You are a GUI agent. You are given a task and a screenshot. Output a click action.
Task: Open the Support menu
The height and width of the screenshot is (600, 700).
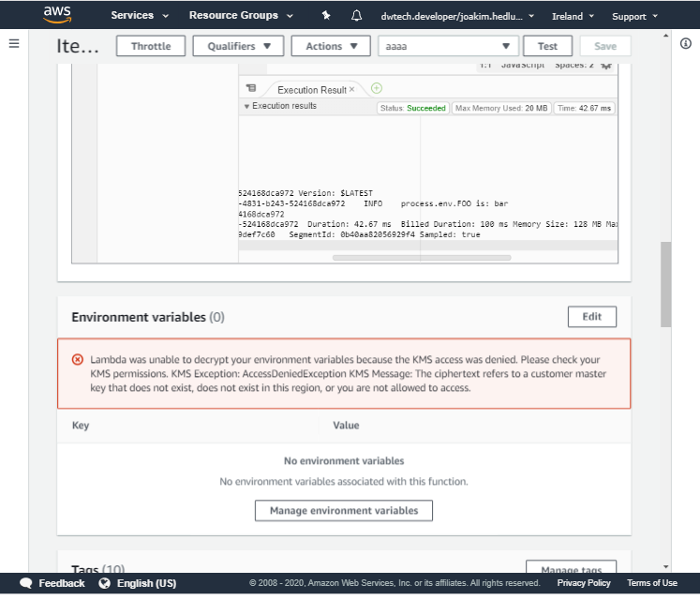pos(634,17)
